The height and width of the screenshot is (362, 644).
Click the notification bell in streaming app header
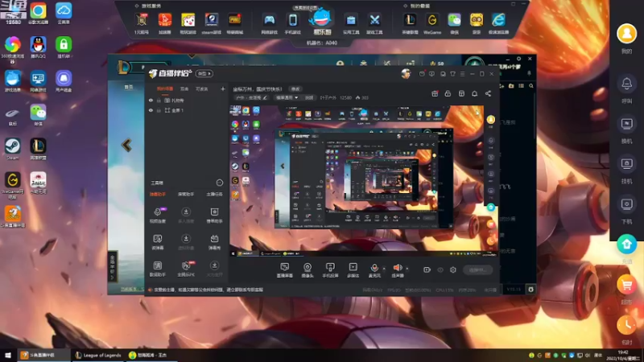tap(474, 93)
